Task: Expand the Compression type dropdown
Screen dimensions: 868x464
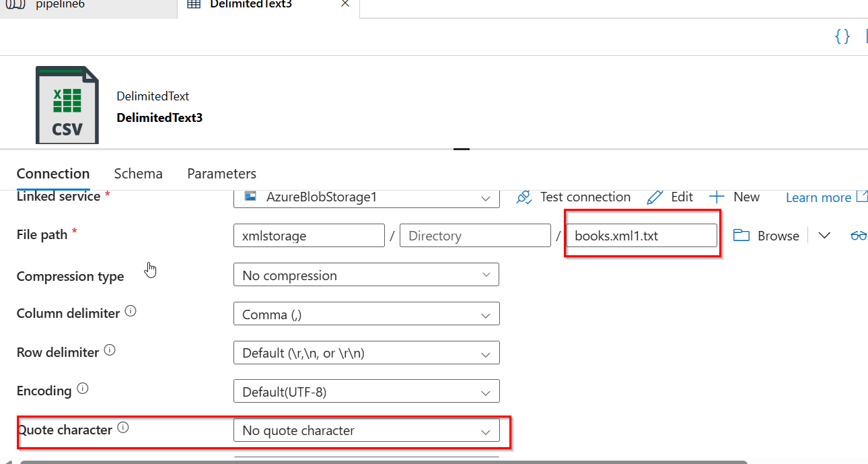Action: [486, 275]
